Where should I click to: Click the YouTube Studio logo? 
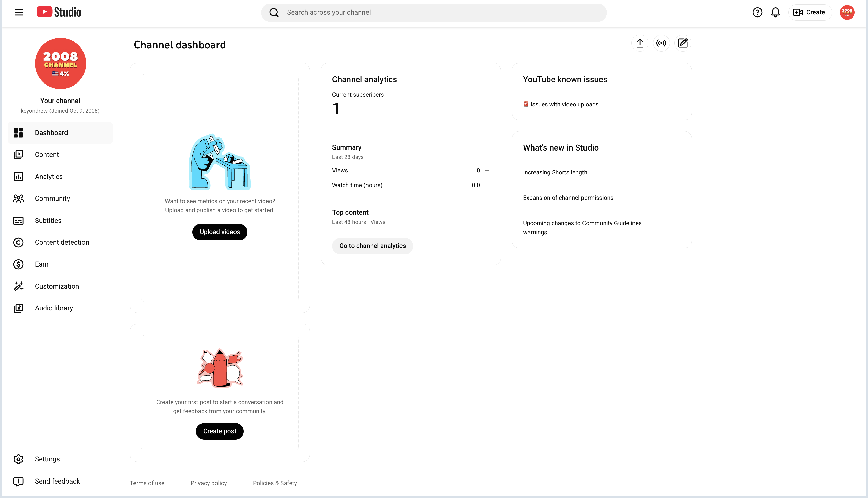[x=59, y=12]
